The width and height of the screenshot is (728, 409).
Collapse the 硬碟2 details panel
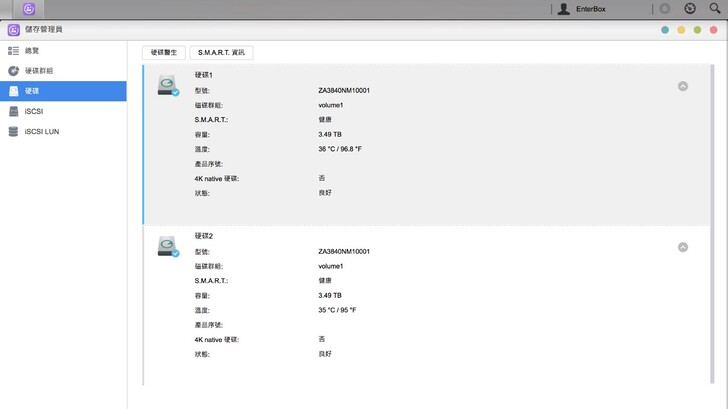tap(683, 247)
